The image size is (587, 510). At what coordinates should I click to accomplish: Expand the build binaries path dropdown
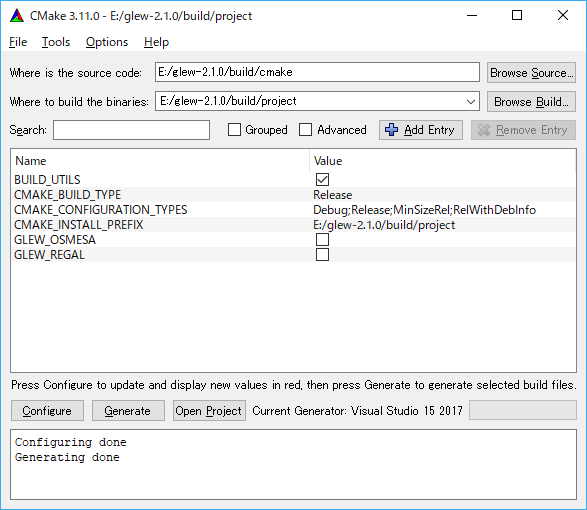471,101
